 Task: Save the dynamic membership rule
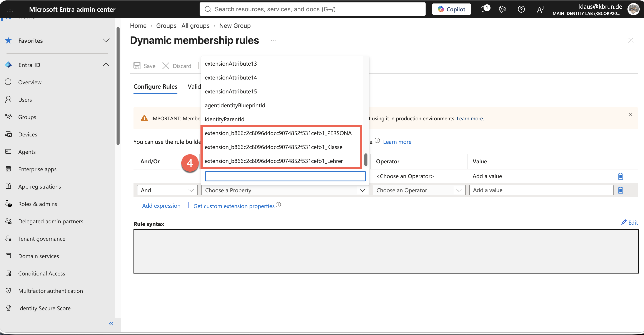click(x=145, y=66)
